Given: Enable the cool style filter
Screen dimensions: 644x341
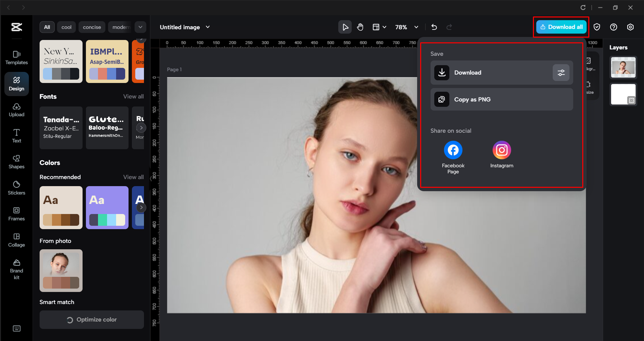Looking at the screenshot, I should (x=66, y=27).
